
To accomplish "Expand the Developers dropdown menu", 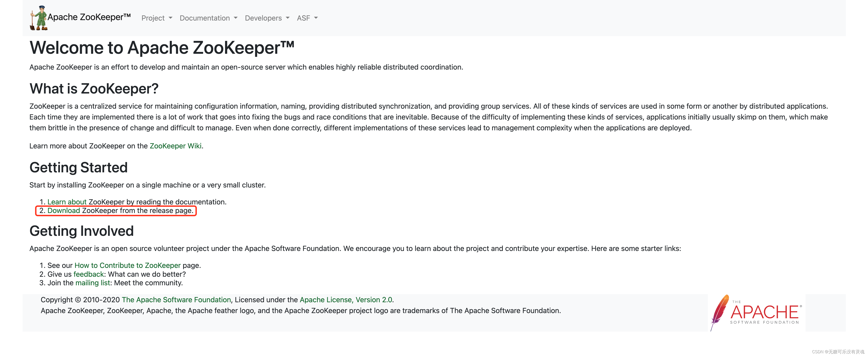I will pos(267,18).
